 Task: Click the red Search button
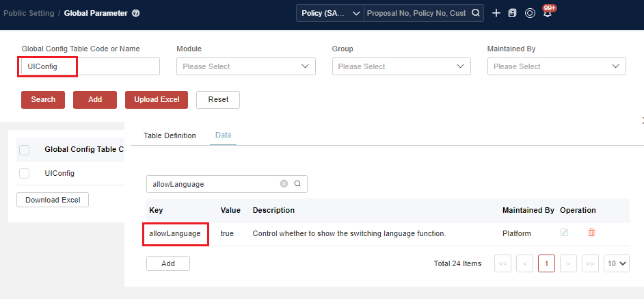click(x=43, y=99)
